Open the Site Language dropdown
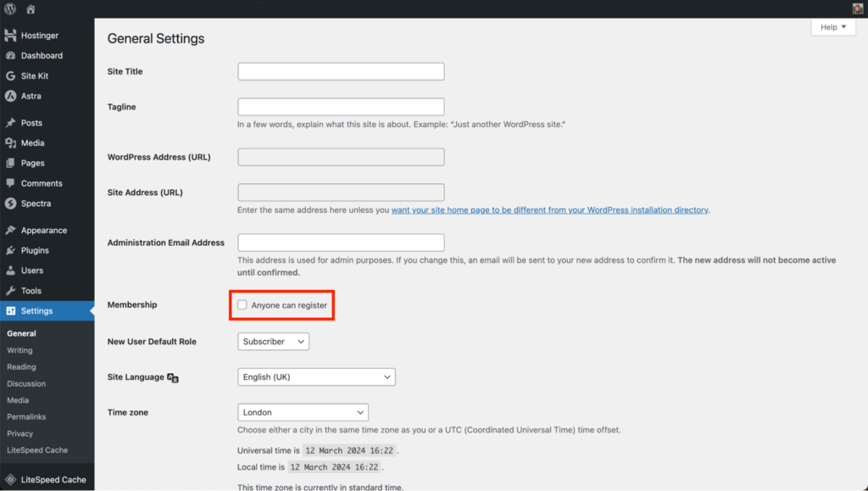The width and height of the screenshot is (868, 491). click(x=317, y=377)
